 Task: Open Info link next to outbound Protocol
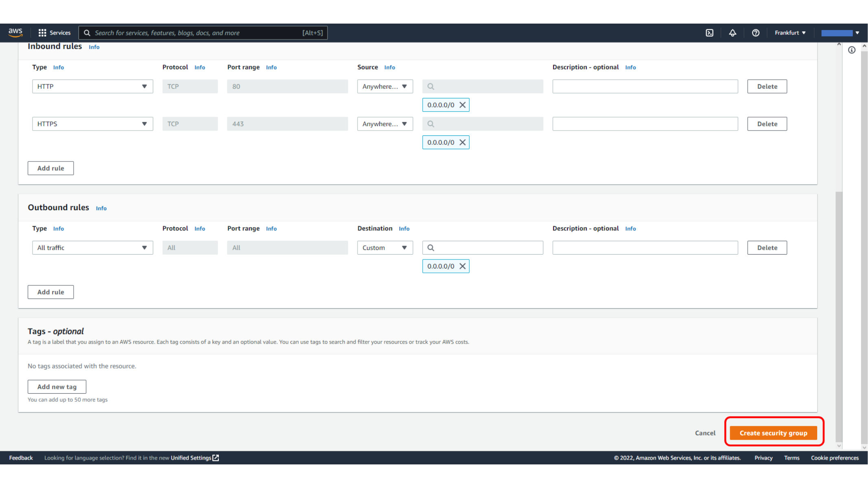point(200,229)
